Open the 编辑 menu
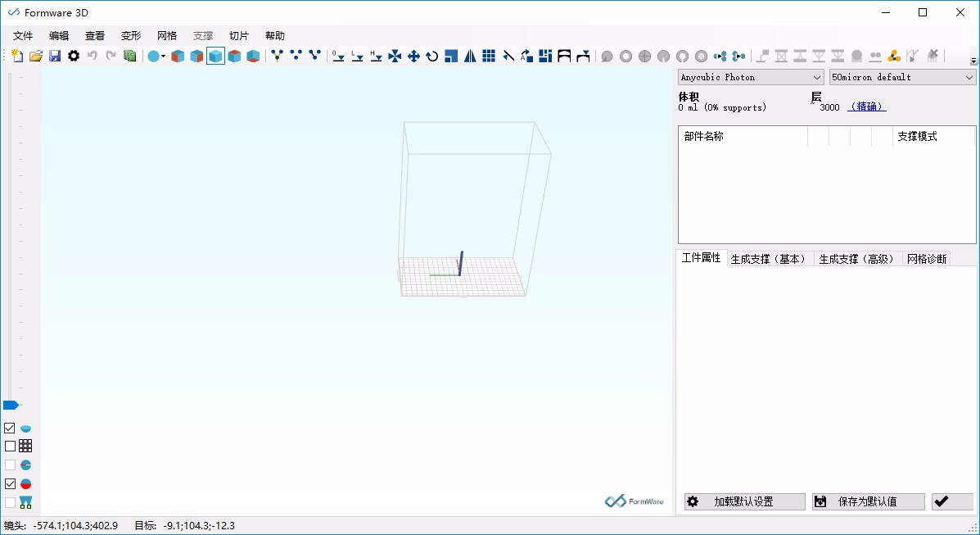980x535 pixels. click(59, 36)
